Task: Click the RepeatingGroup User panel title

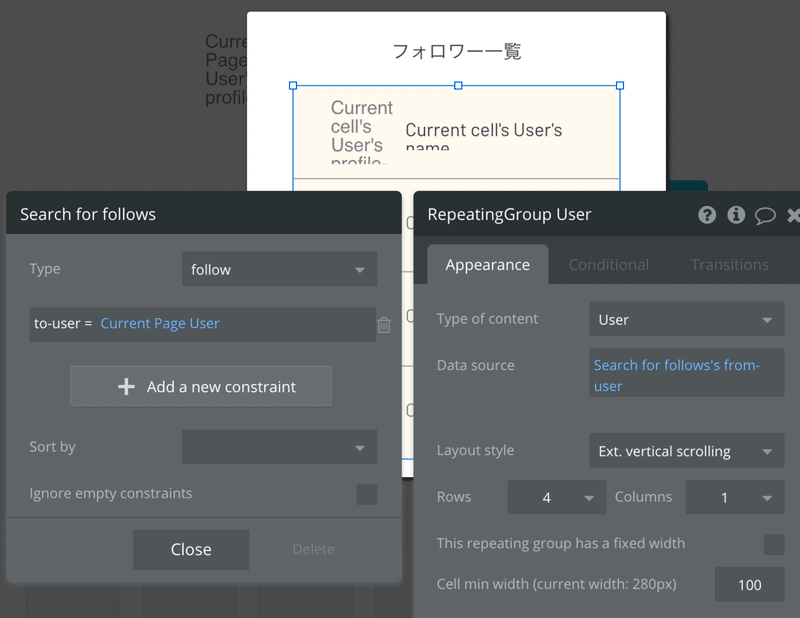Action: [x=509, y=214]
